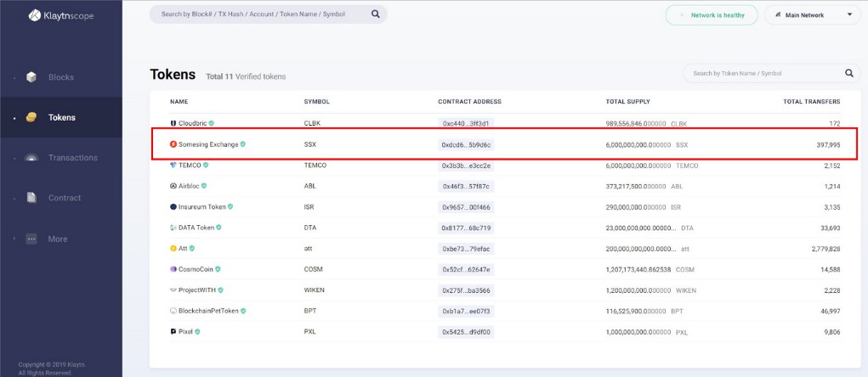The height and width of the screenshot is (377, 868).
Task: Click the Pixel token logo
Action: 173,332
